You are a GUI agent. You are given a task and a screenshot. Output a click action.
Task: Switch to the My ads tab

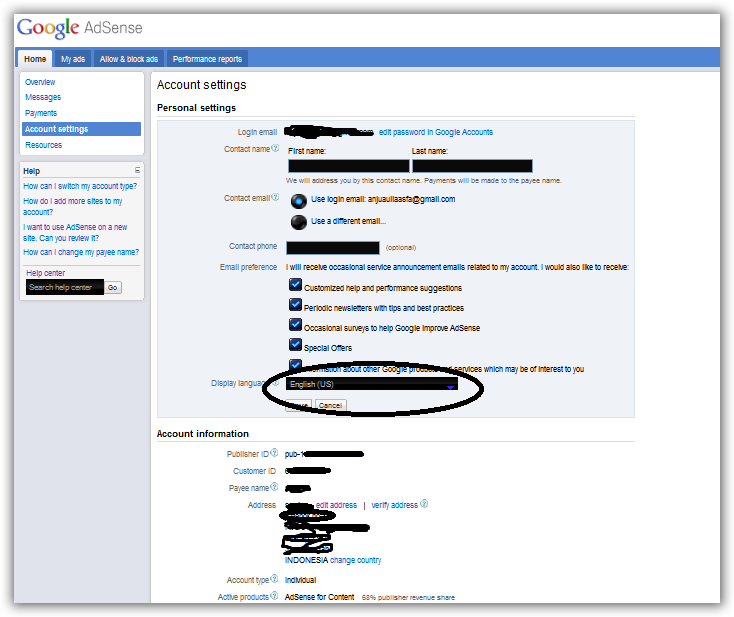tap(73, 59)
